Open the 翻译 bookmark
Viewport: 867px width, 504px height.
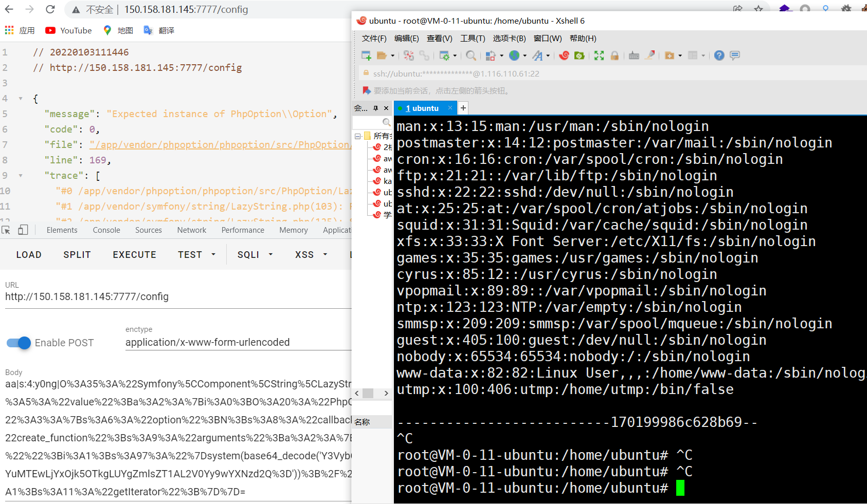(159, 30)
